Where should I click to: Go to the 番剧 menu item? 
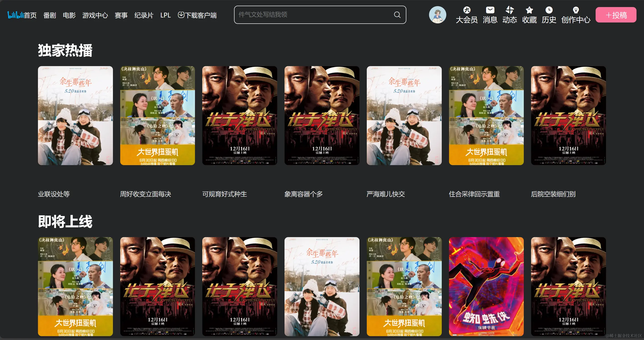[50, 15]
